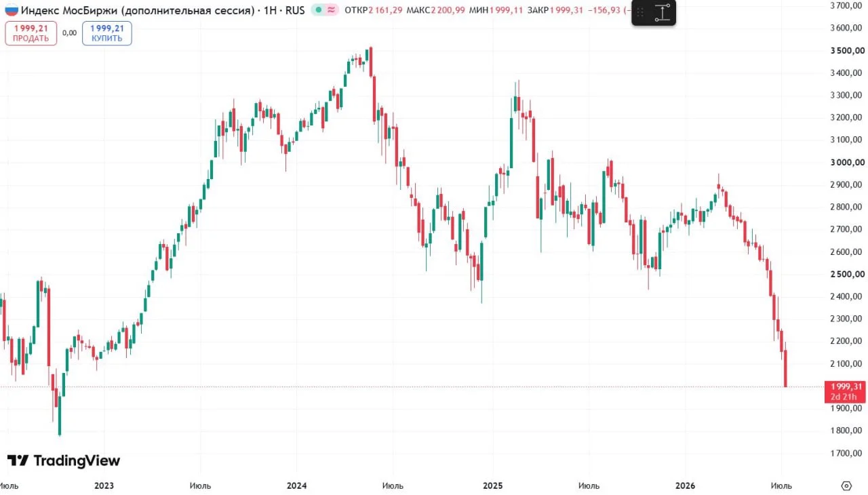
Task: Click the current price label 1 999,31
Action: tap(846, 386)
